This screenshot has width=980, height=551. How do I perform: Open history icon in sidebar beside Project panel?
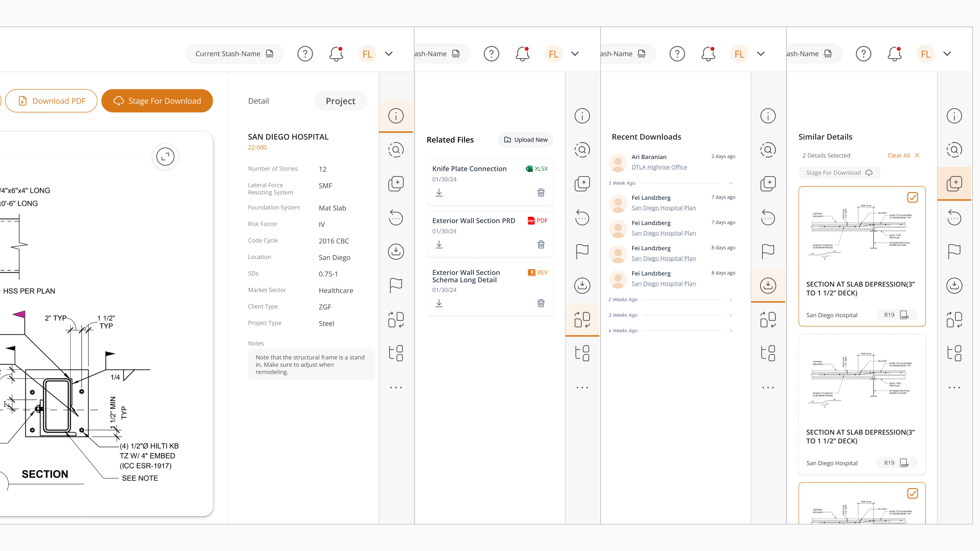(x=396, y=217)
